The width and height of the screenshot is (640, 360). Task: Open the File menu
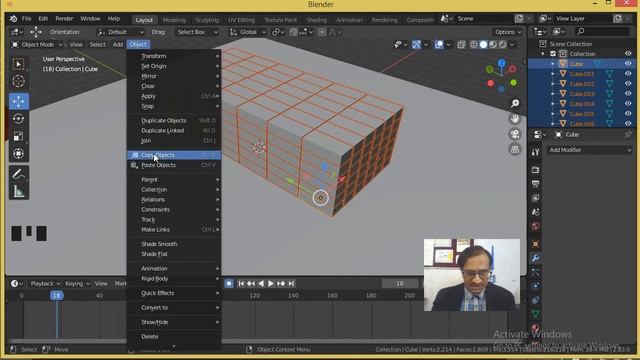click(27, 19)
